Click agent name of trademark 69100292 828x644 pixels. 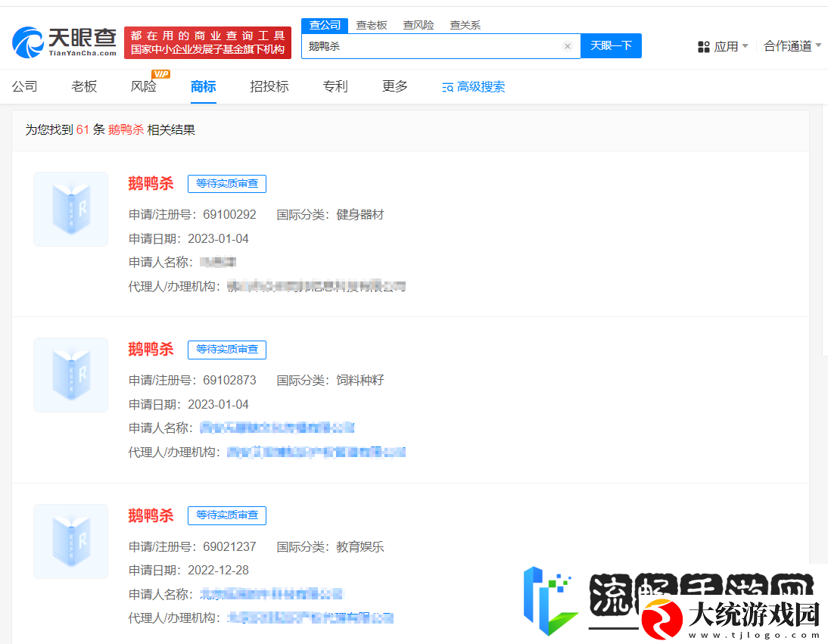click(x=316, y=286)
